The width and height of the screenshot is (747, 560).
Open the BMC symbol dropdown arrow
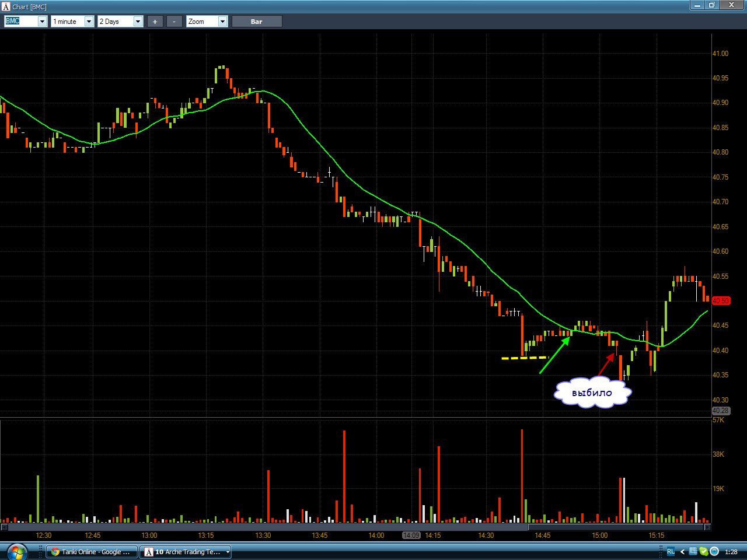42,22
